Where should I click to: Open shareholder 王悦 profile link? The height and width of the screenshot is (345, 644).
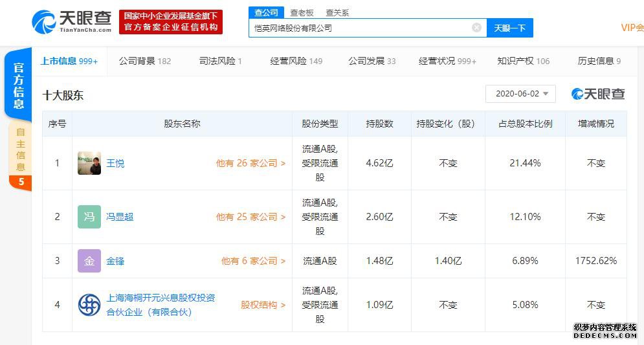(x=115, y=164)
